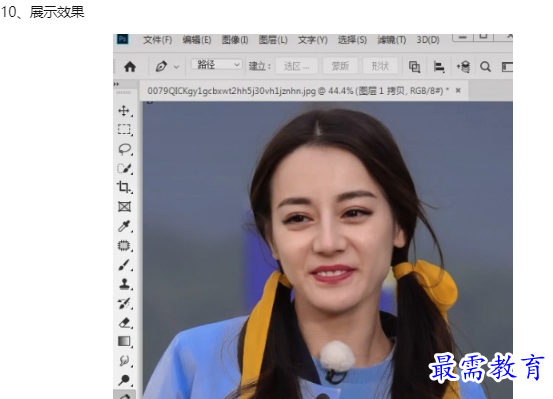Expand the Pen tool preset picker arrow

pyautogui.click(x=176, y=67)
